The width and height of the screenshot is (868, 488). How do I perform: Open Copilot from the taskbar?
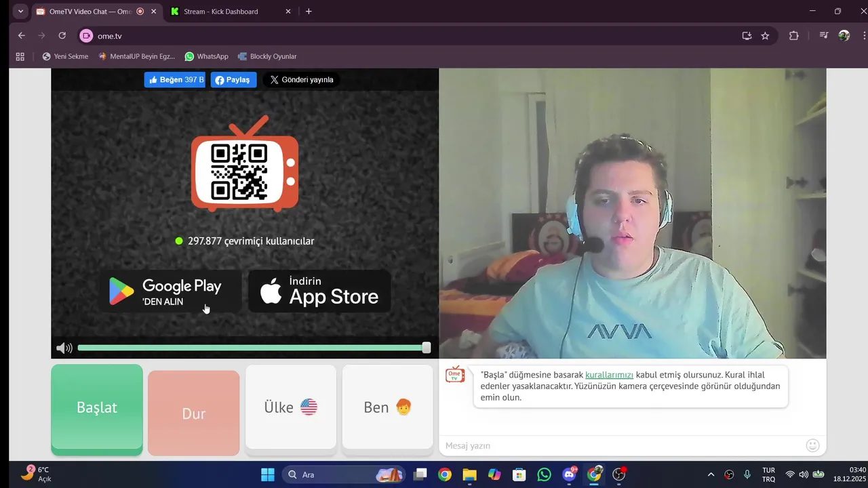point(494,474)
